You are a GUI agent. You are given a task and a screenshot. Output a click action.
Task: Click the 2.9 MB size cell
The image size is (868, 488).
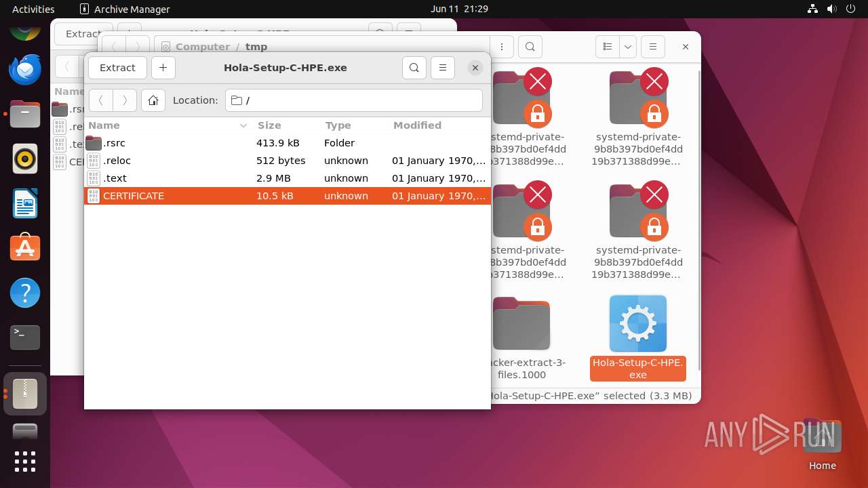(x=273, y=178)
